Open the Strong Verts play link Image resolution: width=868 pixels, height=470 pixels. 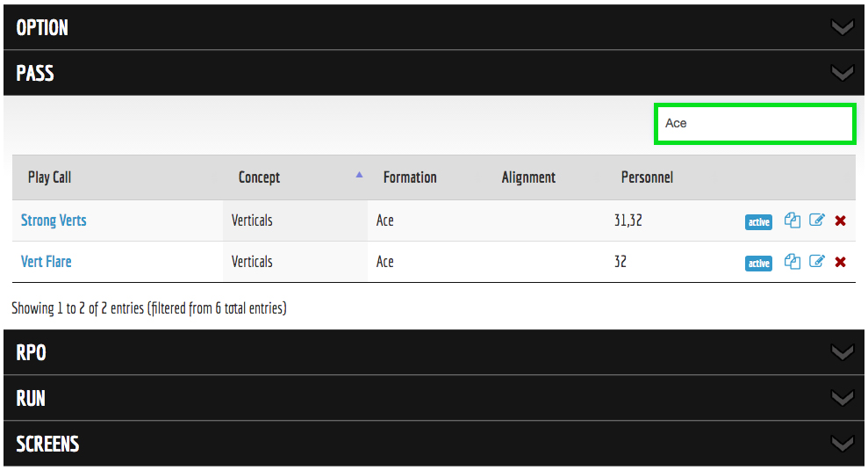54,221
